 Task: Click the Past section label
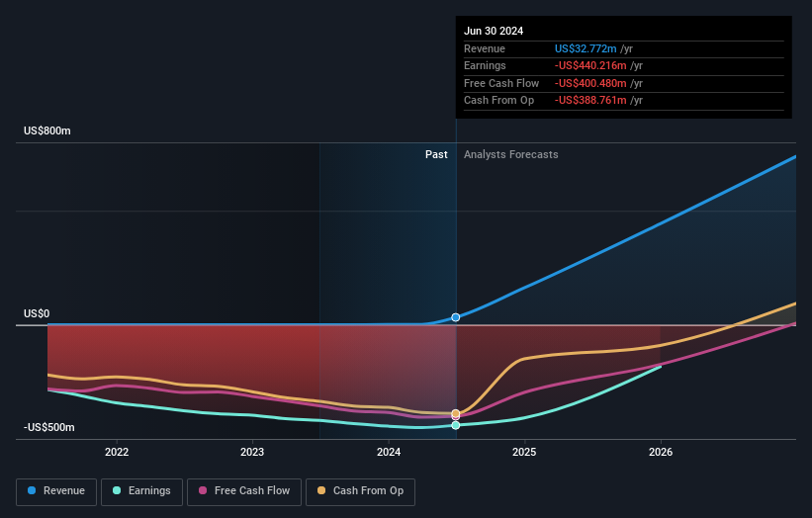coord(436,155)
